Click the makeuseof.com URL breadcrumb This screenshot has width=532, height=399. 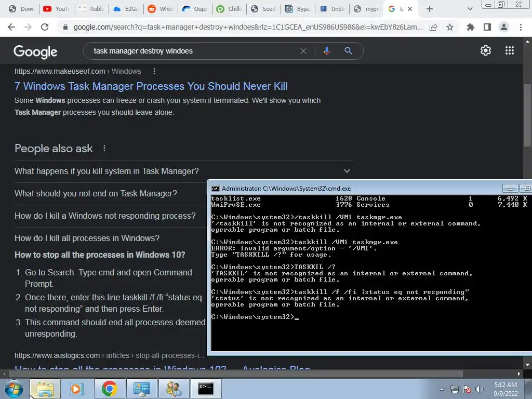tap(78, 71)
